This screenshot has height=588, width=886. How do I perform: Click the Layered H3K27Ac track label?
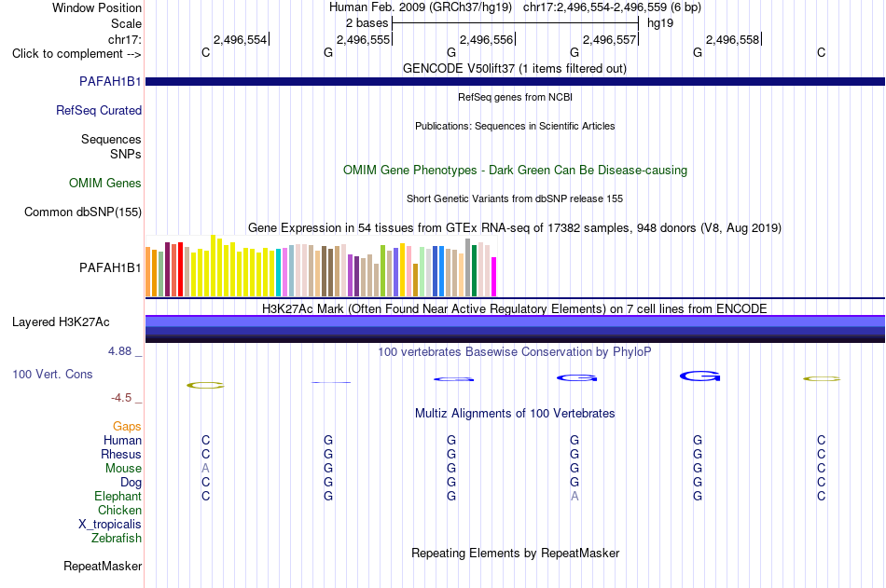[61, 322]
